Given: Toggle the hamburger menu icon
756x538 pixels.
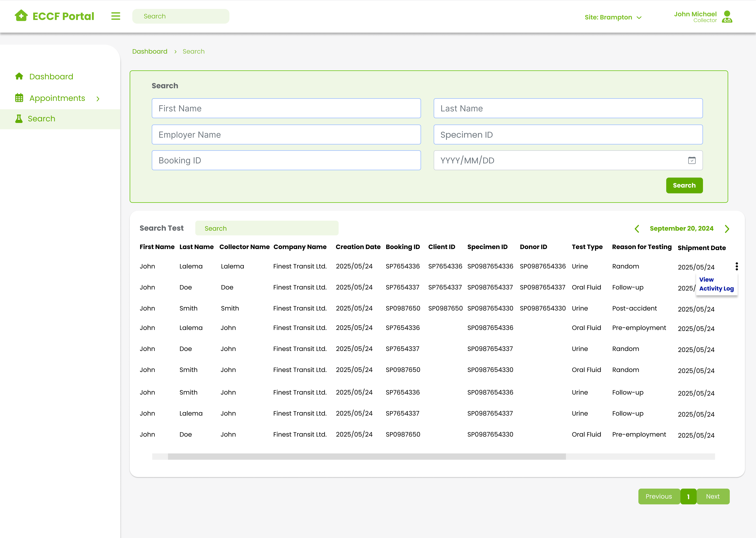Looking at the screenshot, I should click(x=115, y=16).
